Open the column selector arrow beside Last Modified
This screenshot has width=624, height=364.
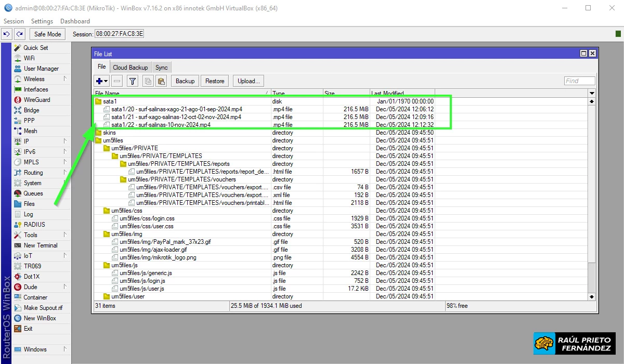pyautogui.click(x=591, y=93)
